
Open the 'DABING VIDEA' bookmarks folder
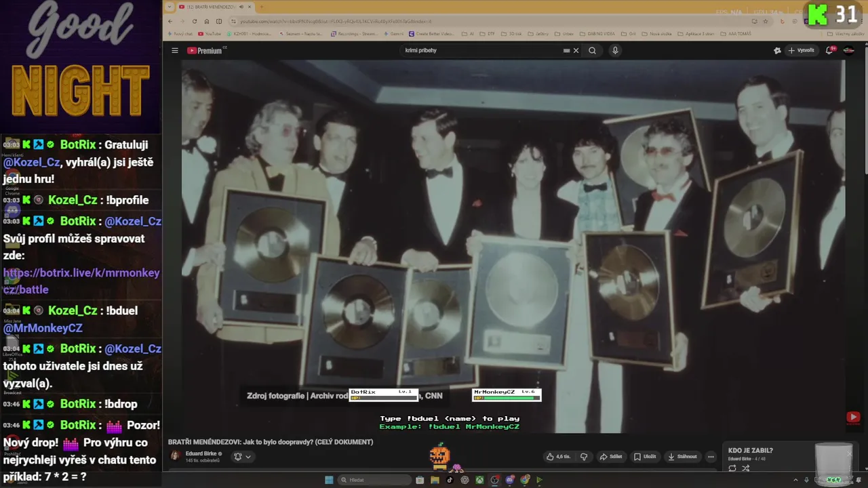click(597, 34)
